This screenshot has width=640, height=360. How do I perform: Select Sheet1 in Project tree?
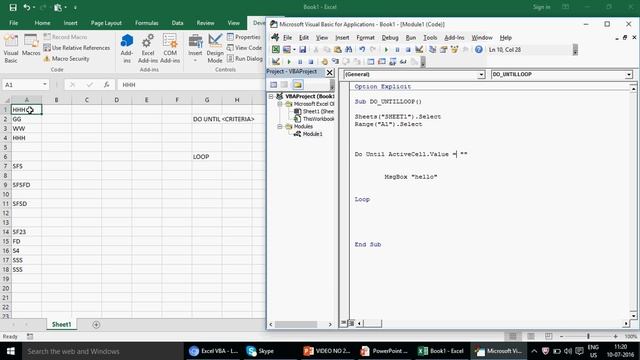coord(318,111)
